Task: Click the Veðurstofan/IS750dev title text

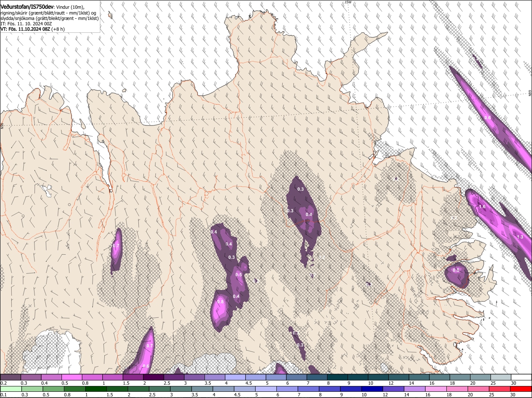Action: [27, 7]
